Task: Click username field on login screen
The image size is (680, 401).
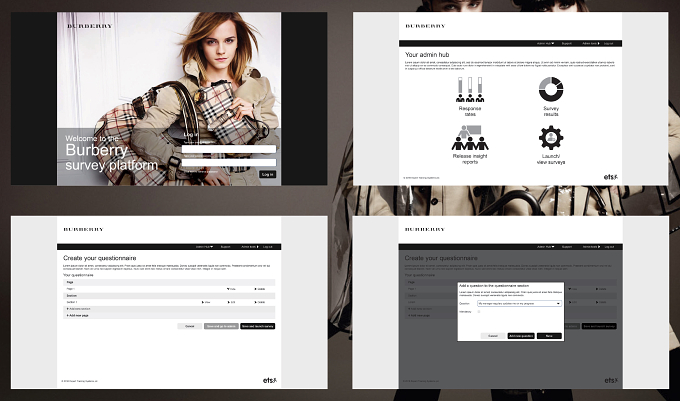Action: (229, 149)
